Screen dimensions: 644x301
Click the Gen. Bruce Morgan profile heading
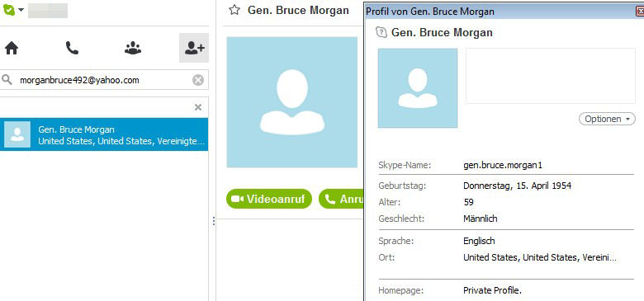click(442, 32)
